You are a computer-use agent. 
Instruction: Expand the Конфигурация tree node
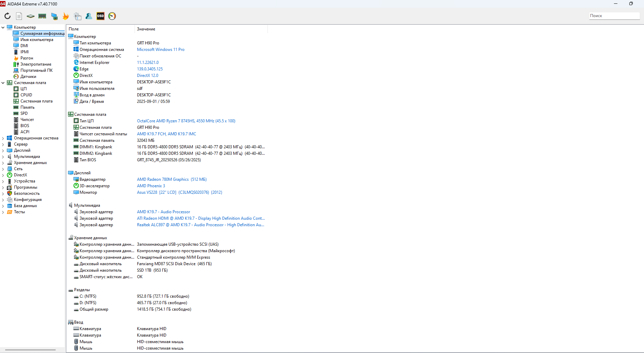pyautogui.click(x=3, y=200)
